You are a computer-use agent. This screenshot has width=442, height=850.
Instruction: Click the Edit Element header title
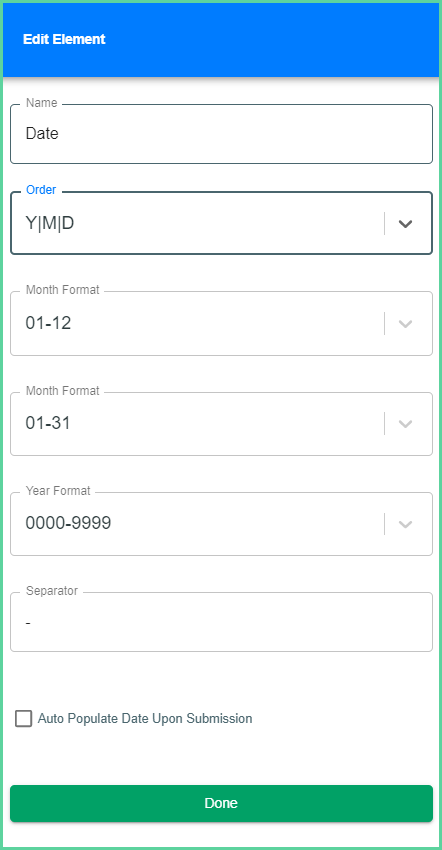(64, 39)
